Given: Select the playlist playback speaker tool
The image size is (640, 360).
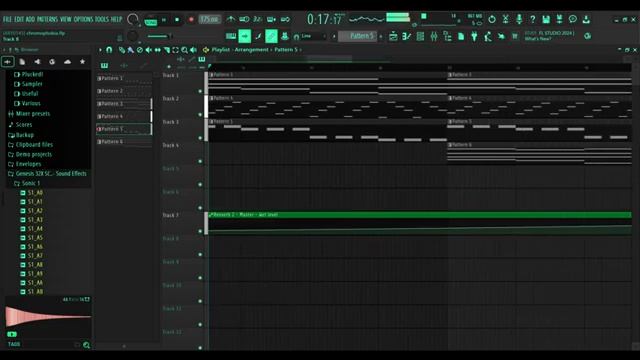Looking at the screenshot, I should click(193, 50).
